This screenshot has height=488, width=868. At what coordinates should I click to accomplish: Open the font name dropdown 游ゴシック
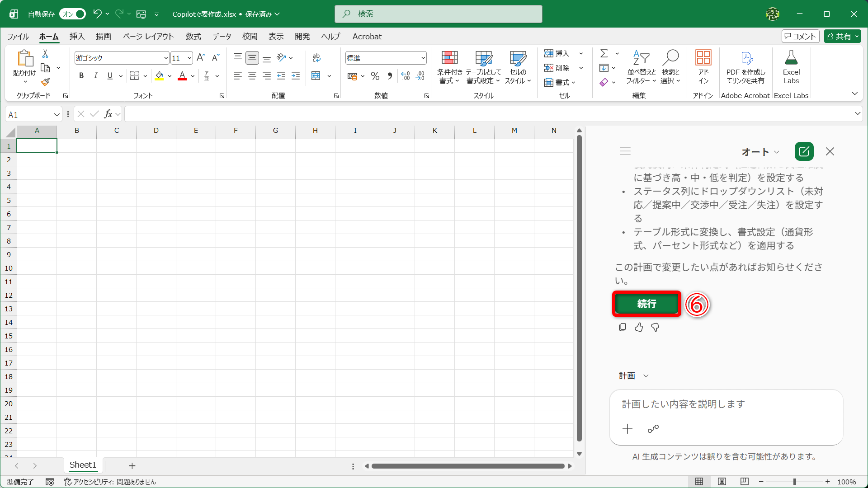tap(166, 58)
